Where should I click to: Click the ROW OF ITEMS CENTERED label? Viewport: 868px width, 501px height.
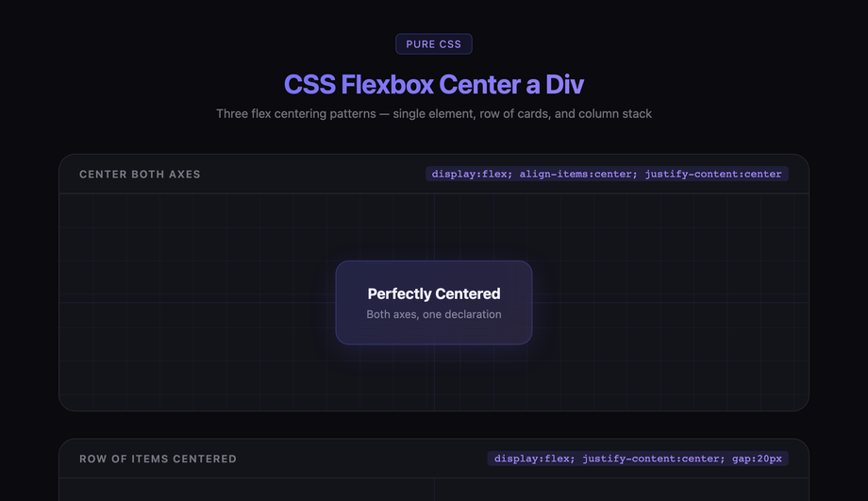click(158, 459)
